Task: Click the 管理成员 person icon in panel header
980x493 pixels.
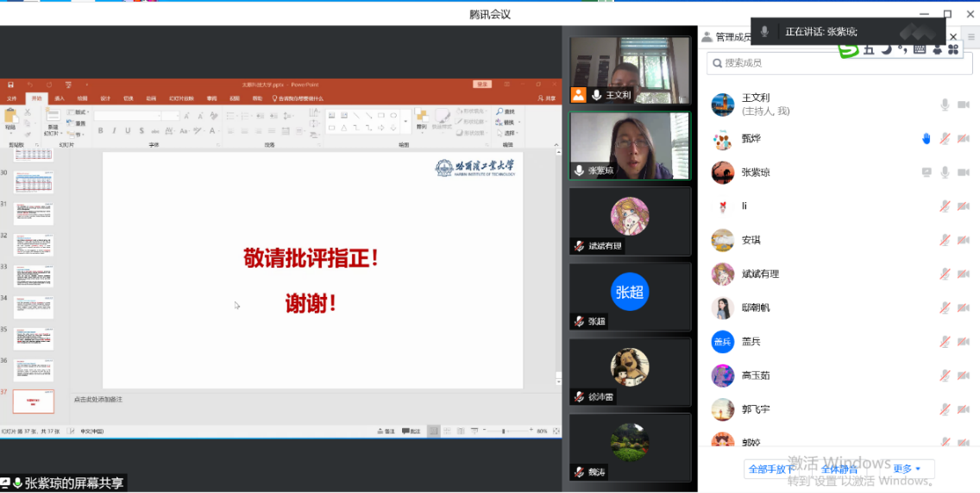Action: [x=707, y=37]
